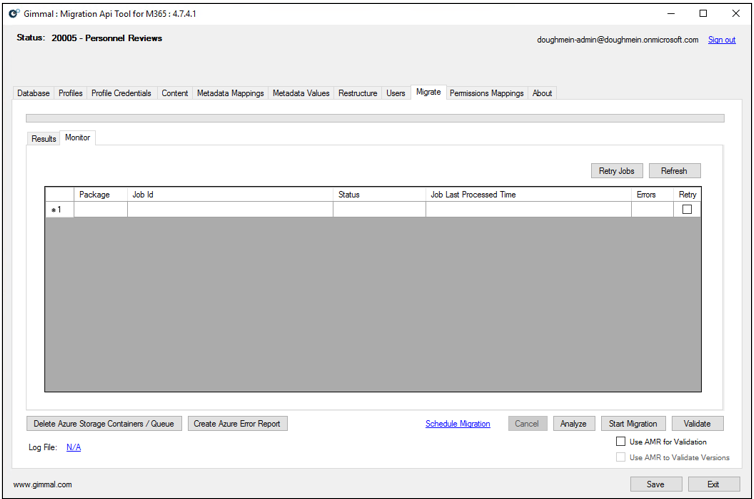Tick the Retry checkbox in row 1
This screenshot has height=499, width=754.
click(x=687, y=210)
